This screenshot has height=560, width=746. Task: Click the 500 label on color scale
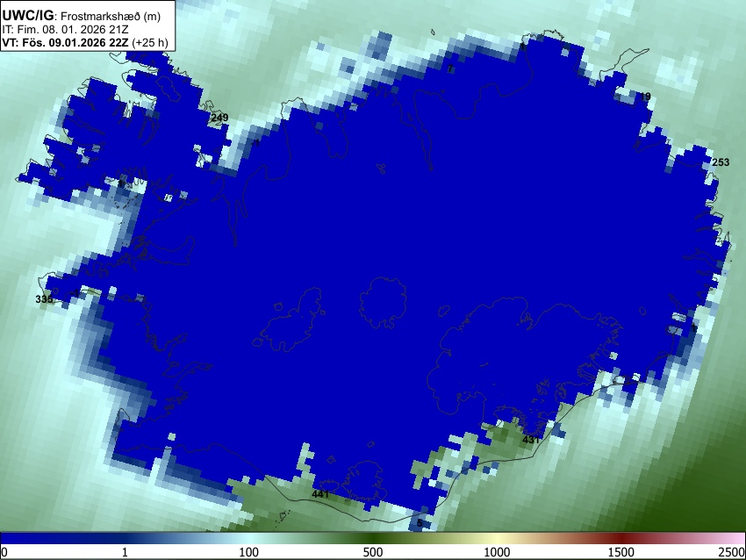click(372, 552)
